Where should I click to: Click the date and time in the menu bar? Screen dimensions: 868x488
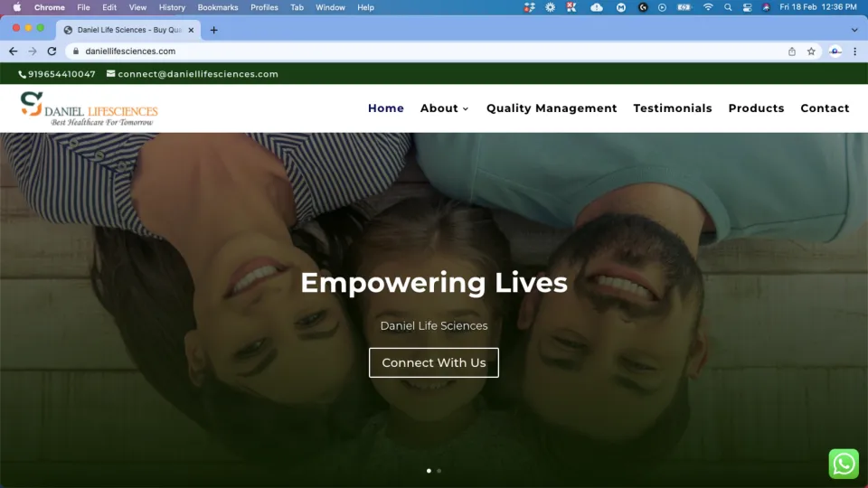(817, 7)
